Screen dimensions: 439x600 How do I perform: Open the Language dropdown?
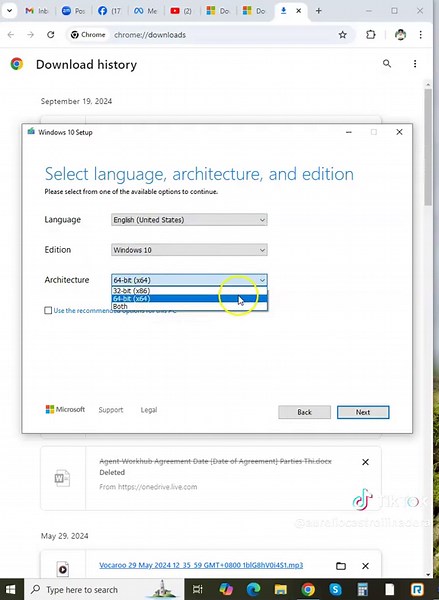pos(189,220)
